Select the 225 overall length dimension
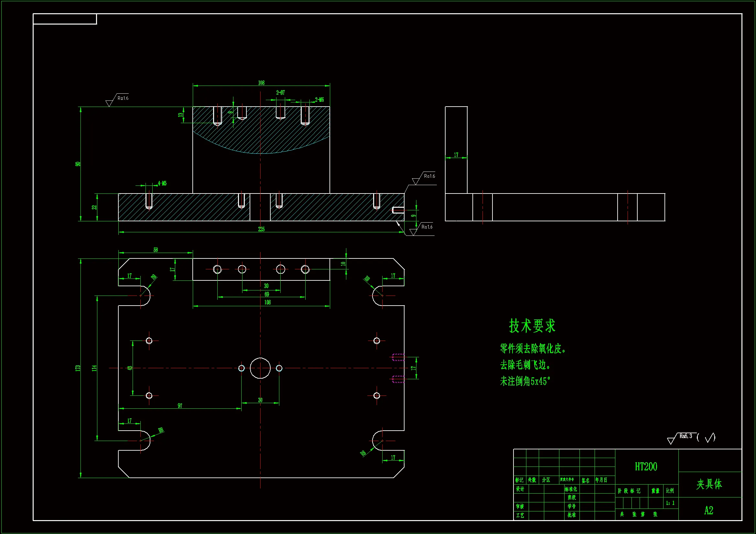This screenshot has width=756, height=534. click(261, 229)
